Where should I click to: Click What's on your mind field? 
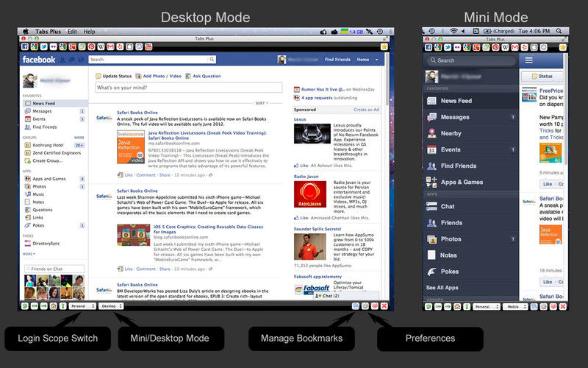[189, 88]
